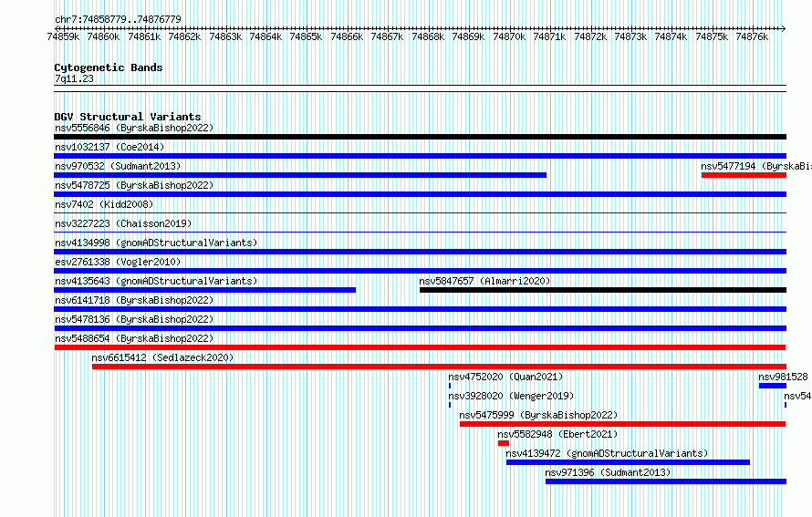Click the 74868k ruler tick label
This screenshot has width=812, height=517.
428,36
